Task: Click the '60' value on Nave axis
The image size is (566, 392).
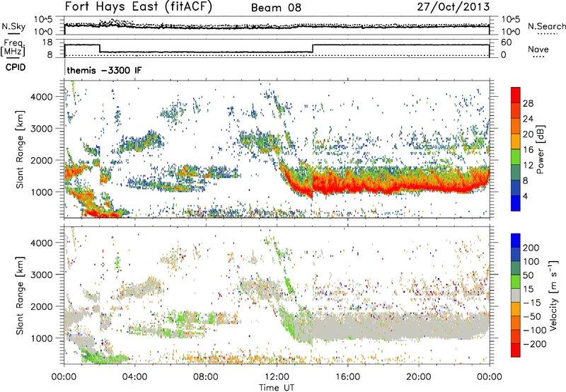Action: (507, 42)
